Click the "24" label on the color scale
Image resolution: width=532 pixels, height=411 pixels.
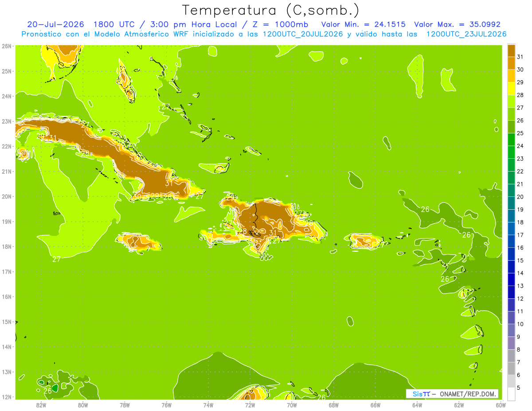point(520,146)
